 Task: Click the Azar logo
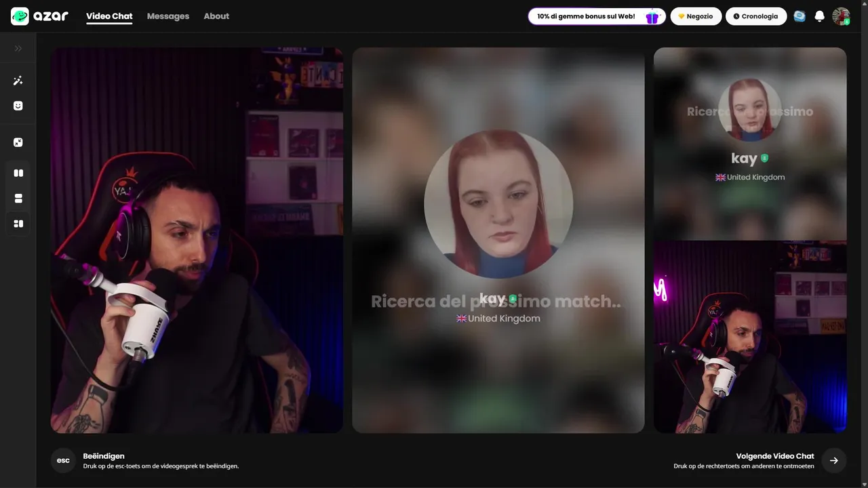[40, 16]
